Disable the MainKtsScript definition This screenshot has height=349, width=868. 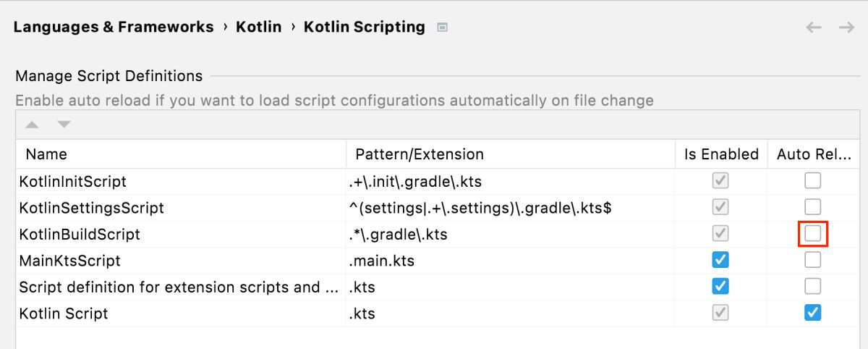[x=720, y=260]
